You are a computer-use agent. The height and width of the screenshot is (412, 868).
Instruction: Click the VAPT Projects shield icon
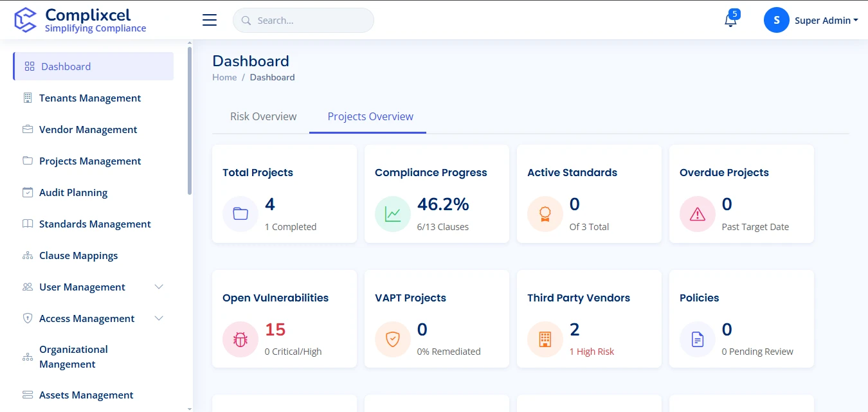[393, 339]
